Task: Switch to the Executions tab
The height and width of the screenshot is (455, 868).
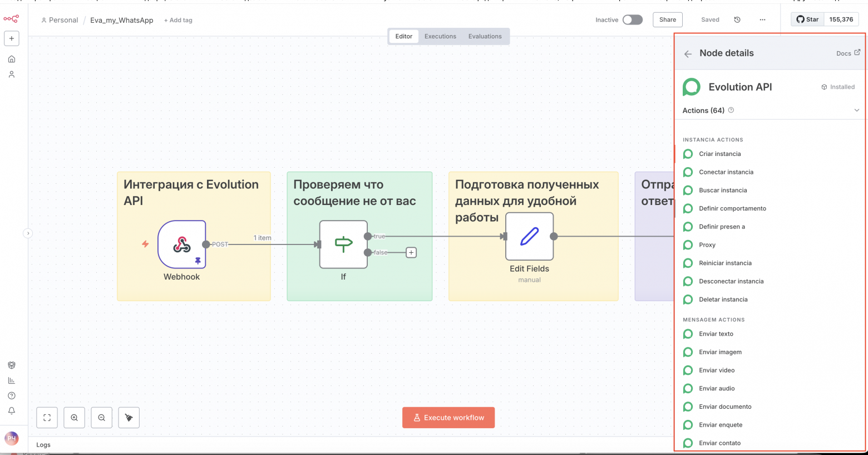Action: pos(440,36)
